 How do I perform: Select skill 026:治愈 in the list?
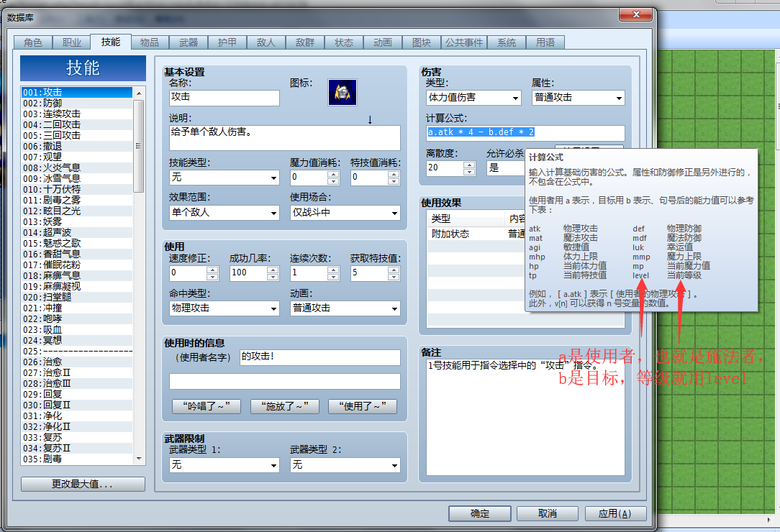pyautogui.click(x=77, y=362)
